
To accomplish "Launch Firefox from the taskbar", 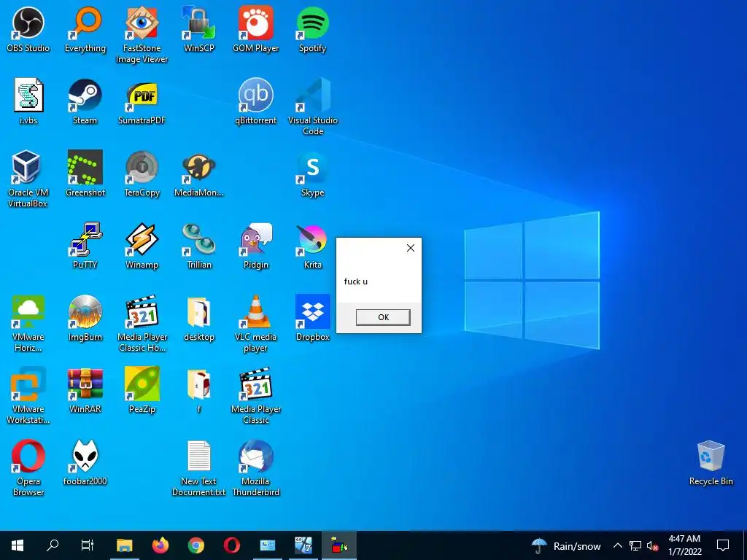I will [160, 545].
